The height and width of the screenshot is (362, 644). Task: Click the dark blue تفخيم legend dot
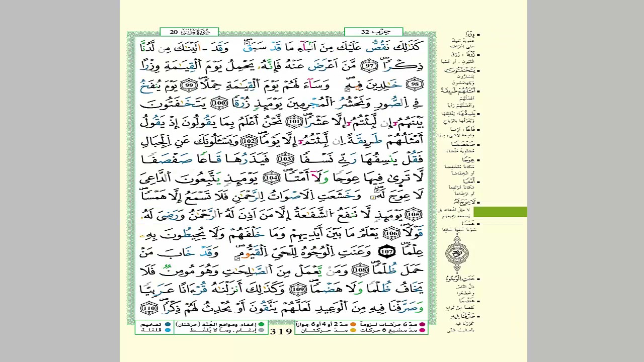coord(168,324)
